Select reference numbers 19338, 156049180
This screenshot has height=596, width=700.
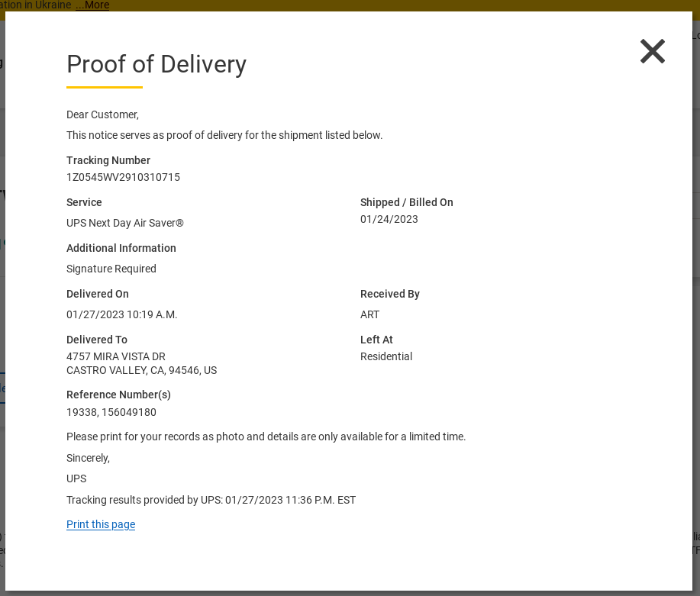point(111,412)
